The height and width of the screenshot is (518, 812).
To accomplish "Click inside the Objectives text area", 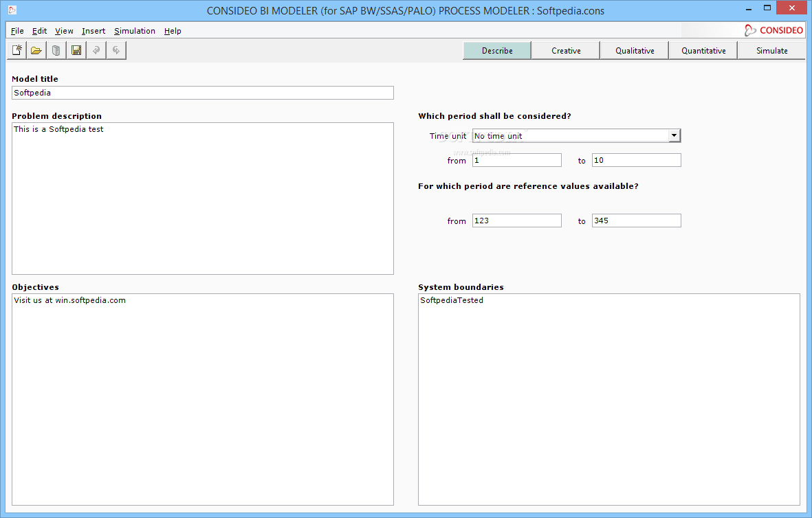I will pos(202,400).
